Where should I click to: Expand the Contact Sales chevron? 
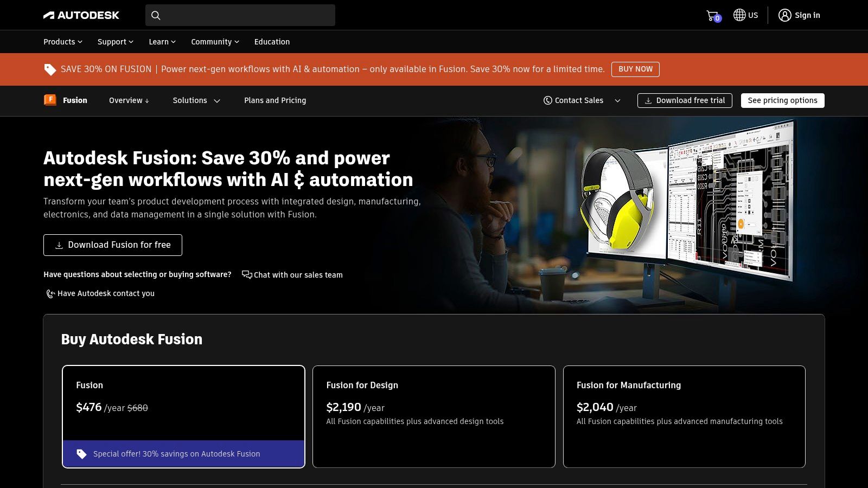[617, 100]
